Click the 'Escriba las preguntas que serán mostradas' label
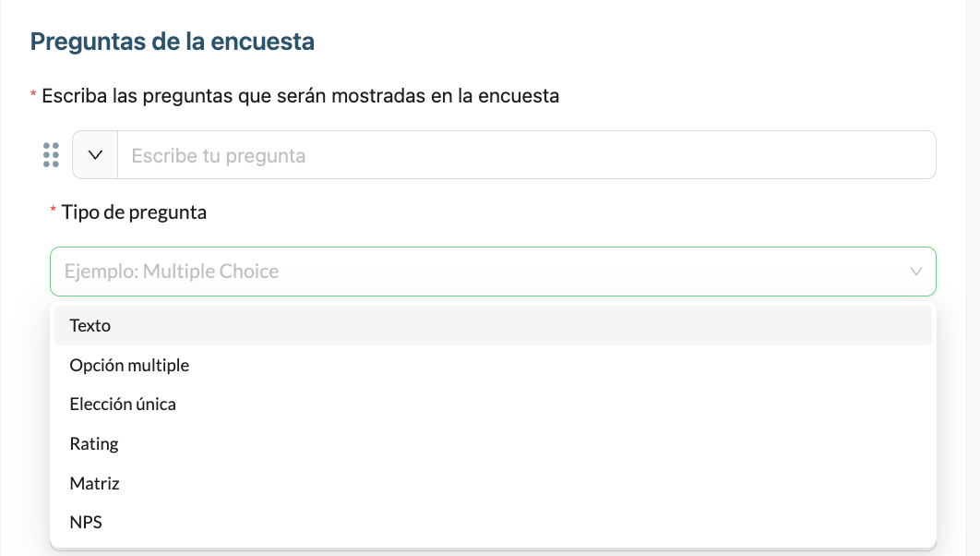Image resolution: width=980 pixels, height=556 pixels. click(x=300, y=96)
